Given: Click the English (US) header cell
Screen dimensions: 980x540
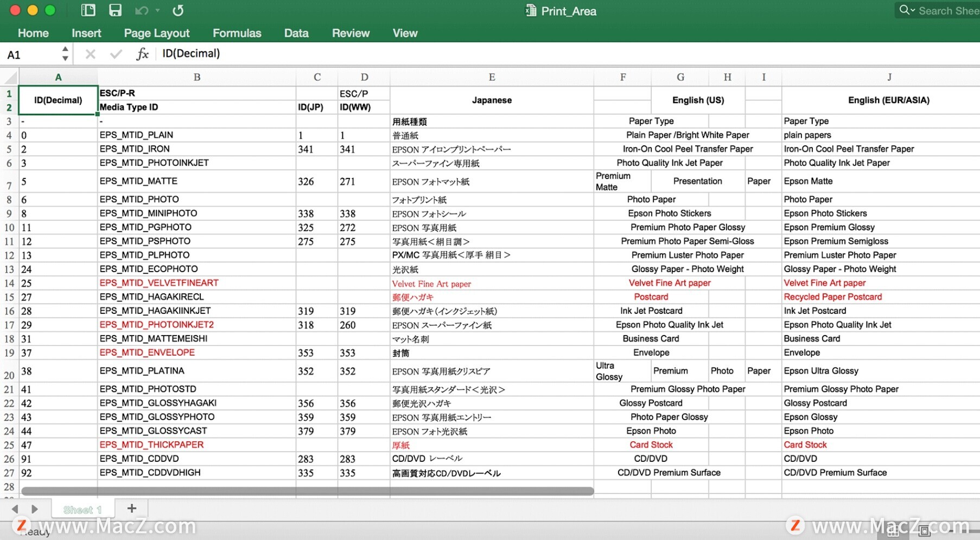Looking at the screenshot, I should 698,100.
